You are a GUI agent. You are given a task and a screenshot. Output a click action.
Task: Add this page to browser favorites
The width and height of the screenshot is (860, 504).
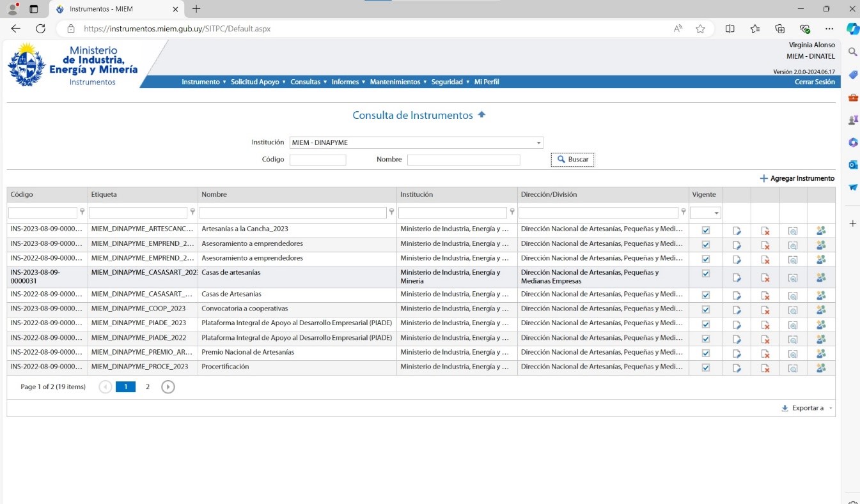pyautogui.click(x=700, y=29)
